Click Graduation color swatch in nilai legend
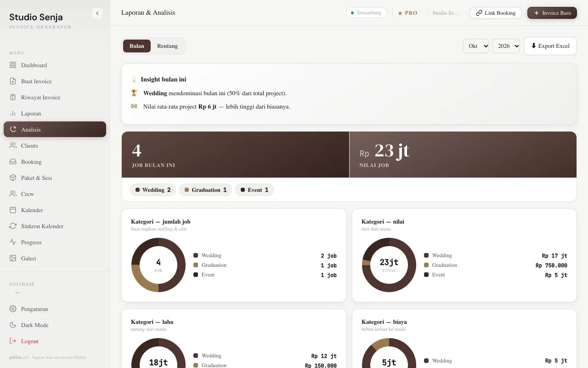 (x=426, y=265)
